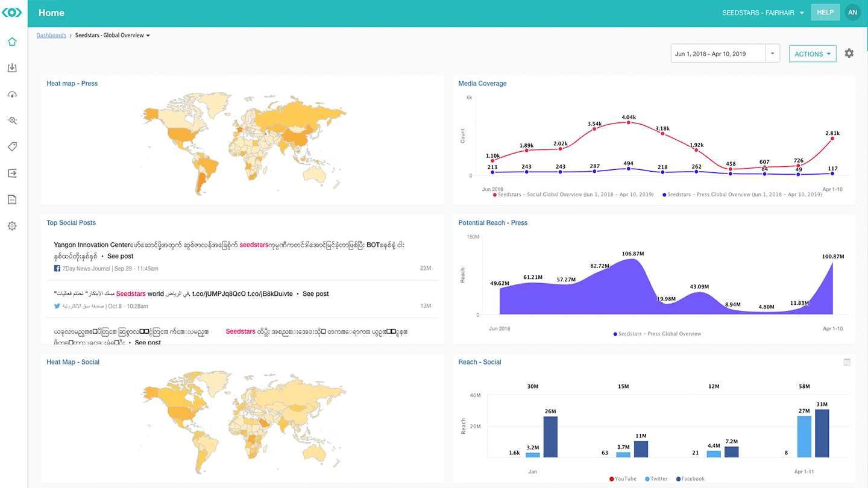The image size is (868, 488).
Task: Toggle the YouTube series in Reach - Social legend
Action: click(623, 478)
